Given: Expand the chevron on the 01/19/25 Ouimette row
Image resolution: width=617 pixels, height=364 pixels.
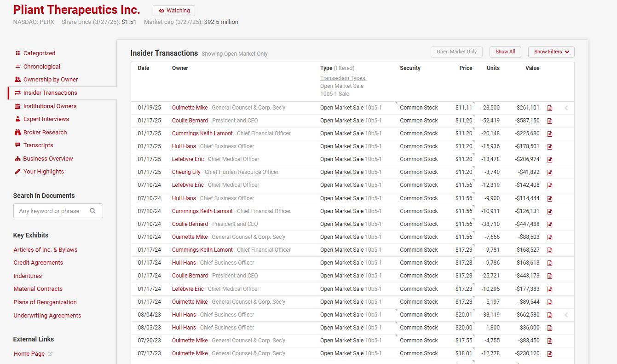Looking at the screenshot, I should (566, 108).
